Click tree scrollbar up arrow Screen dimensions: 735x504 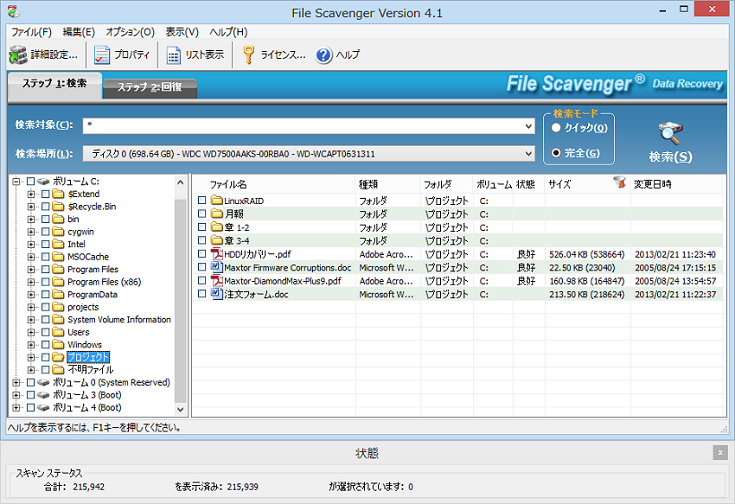[180, 182]
